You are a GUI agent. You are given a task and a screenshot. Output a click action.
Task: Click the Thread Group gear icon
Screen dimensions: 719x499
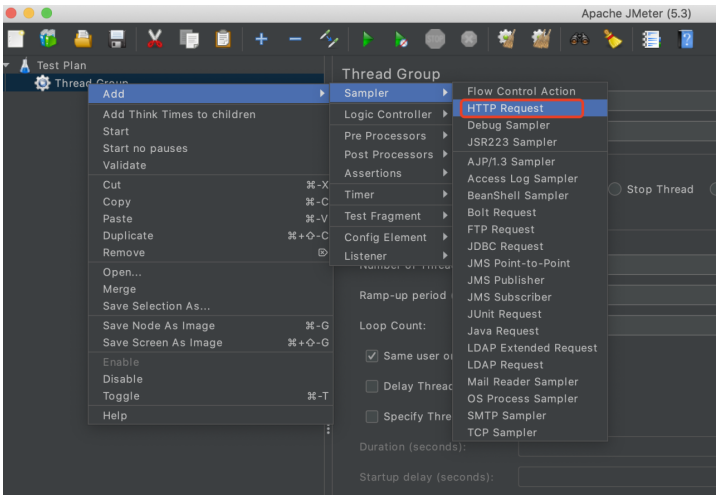[x=43, y=83]
